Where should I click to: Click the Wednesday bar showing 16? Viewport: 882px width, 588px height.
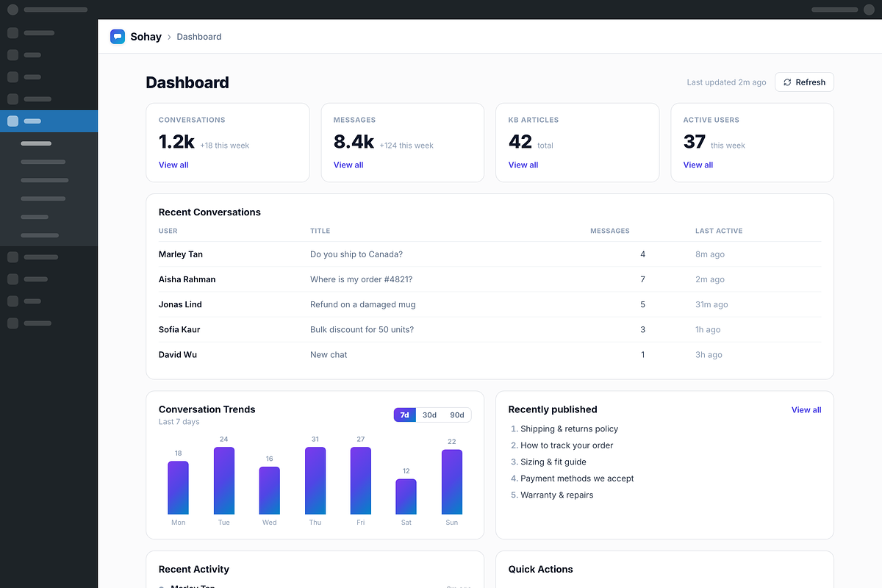click(x=270, y=491)
